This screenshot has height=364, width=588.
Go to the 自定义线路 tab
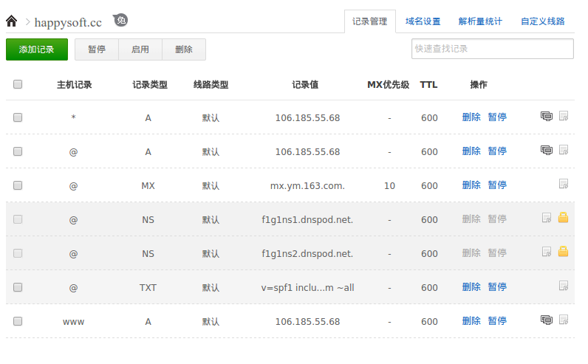[x=542, y=21]
